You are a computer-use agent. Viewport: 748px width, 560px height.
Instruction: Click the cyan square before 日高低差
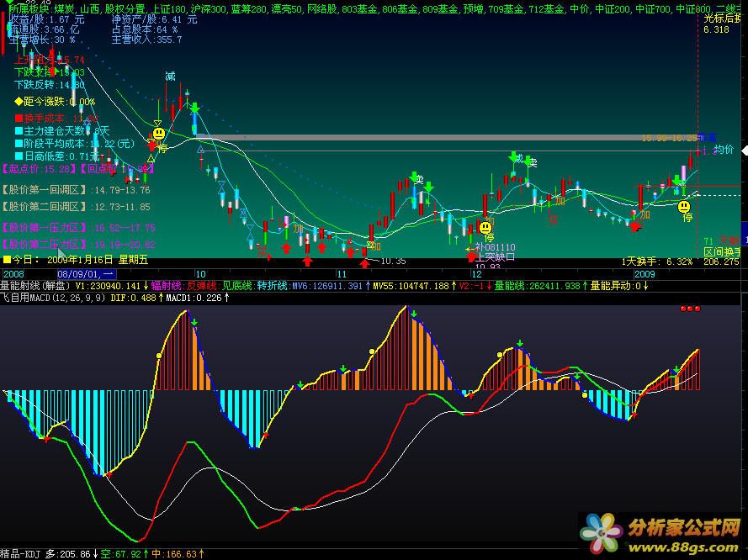point(19,156)
